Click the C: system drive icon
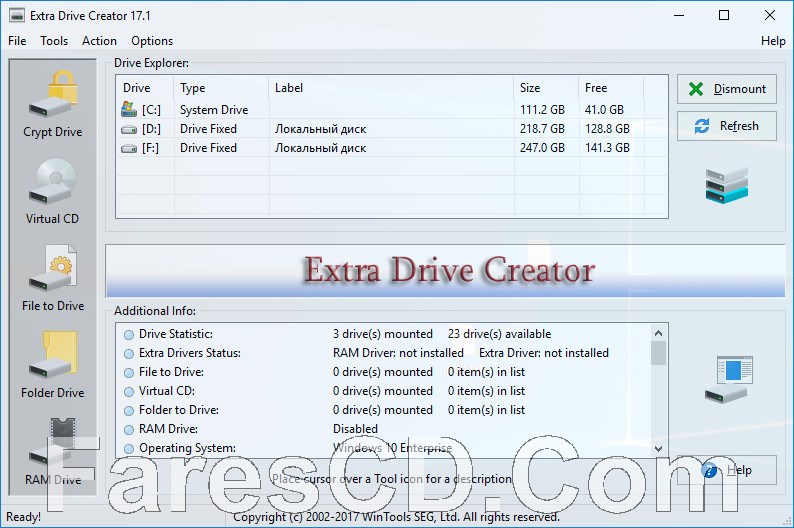Viewport: 794px width, 528px height. tap(129, 109)
